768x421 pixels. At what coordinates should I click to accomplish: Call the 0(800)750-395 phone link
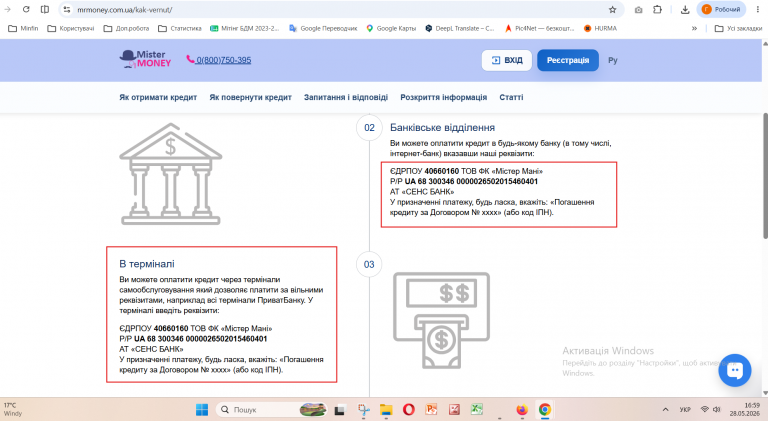tap(219, 60)
